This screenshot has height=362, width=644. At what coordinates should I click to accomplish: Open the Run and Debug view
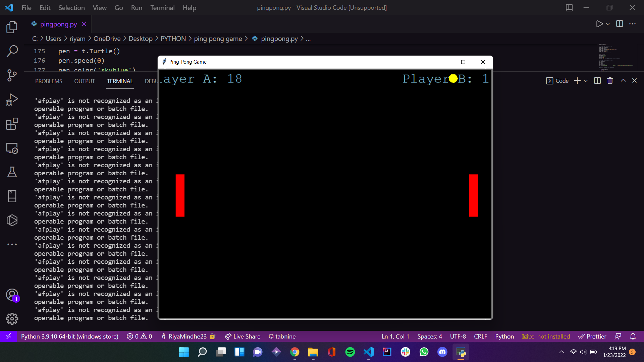12,100
